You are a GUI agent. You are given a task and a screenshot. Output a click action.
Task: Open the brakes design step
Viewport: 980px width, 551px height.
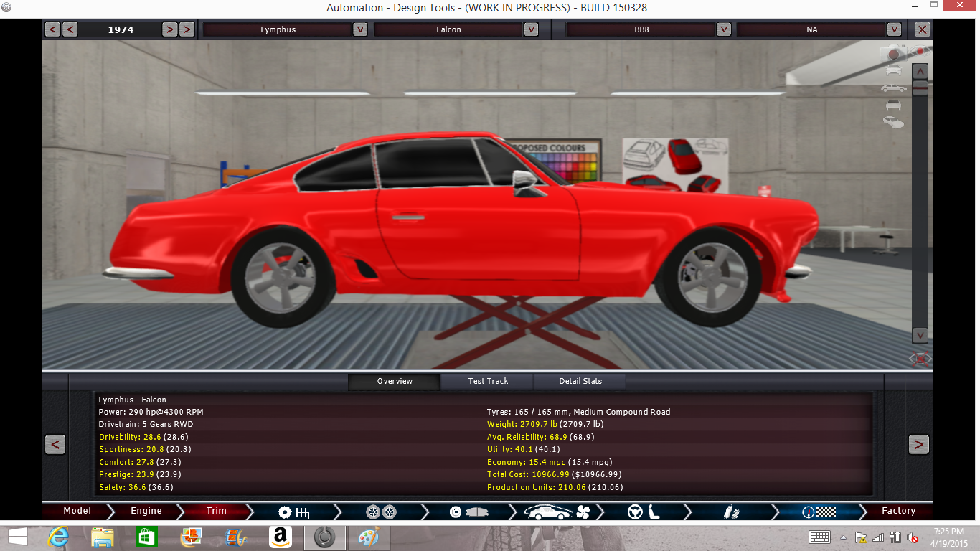(x=468, y=512)
